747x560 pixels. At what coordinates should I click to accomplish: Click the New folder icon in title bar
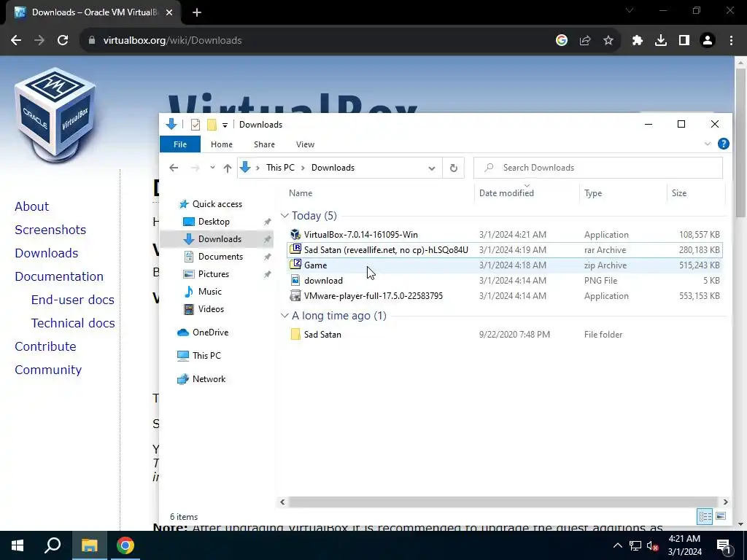[x=212, y=125]
